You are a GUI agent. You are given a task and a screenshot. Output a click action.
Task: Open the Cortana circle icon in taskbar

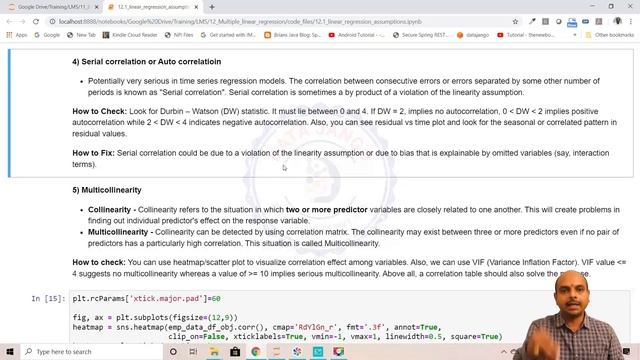tap(173, 352)
